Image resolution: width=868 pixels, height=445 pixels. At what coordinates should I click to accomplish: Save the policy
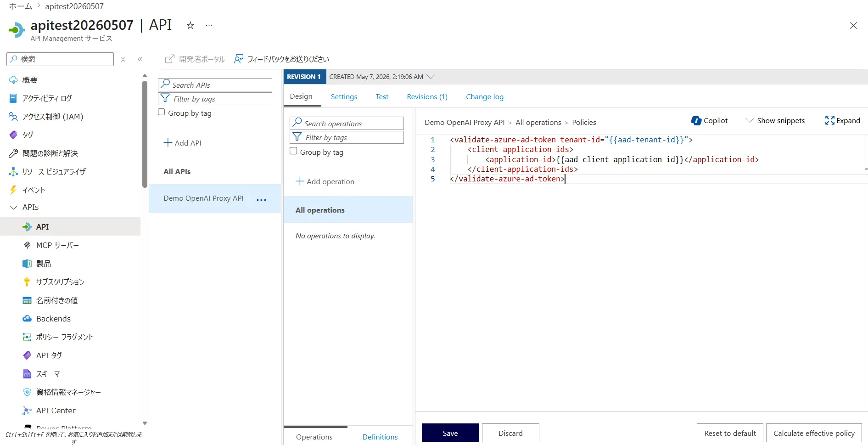click(450, 433)
